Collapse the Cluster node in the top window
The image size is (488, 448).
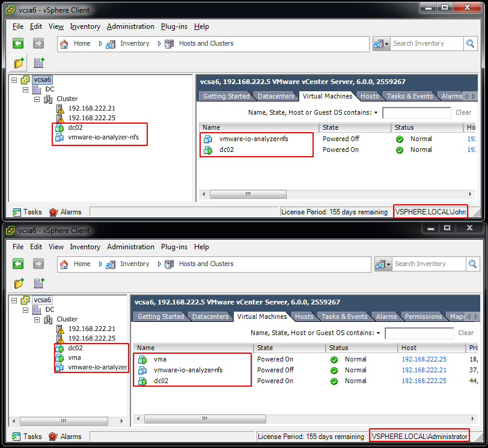(37, 99)
